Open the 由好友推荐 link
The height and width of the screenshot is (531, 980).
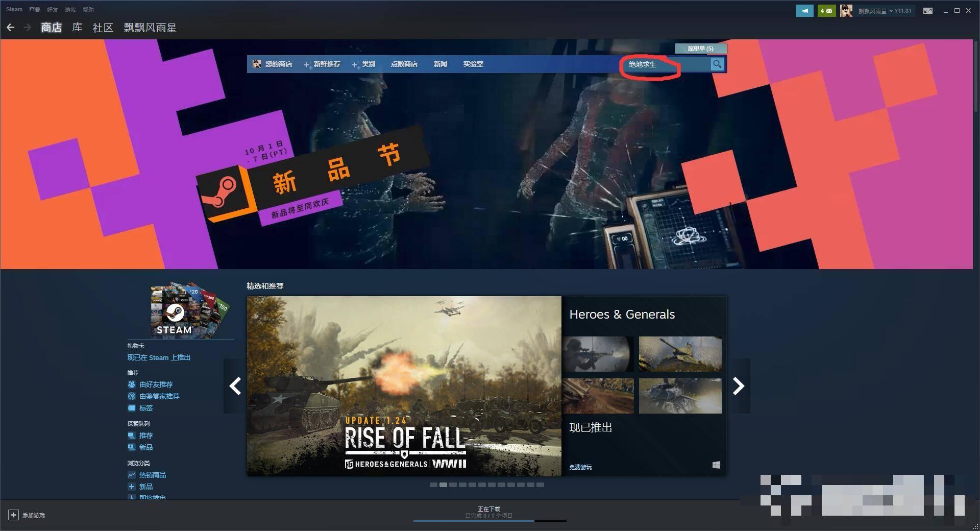(156, 384)
